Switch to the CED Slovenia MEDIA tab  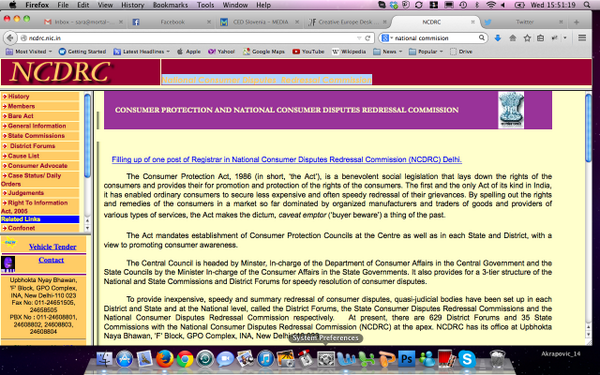pyautogui.click(x=260, y=22)
